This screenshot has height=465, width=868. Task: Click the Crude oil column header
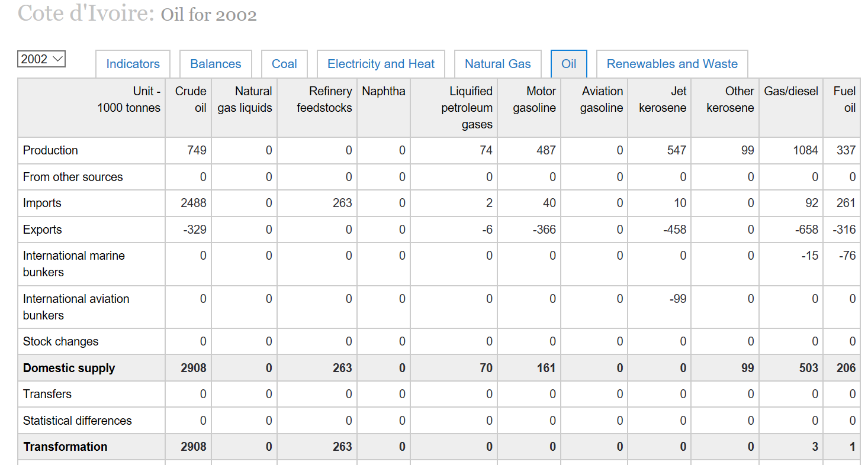(190, 99)
